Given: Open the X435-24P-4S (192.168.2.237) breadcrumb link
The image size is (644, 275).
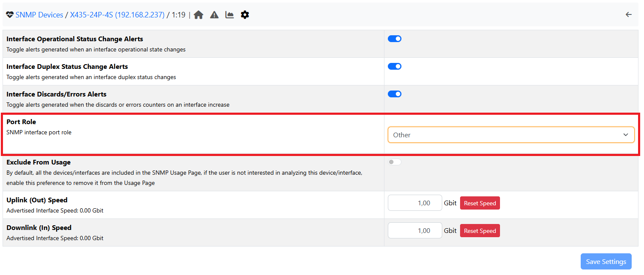Looking at the screenshot, I should (117, 15).
